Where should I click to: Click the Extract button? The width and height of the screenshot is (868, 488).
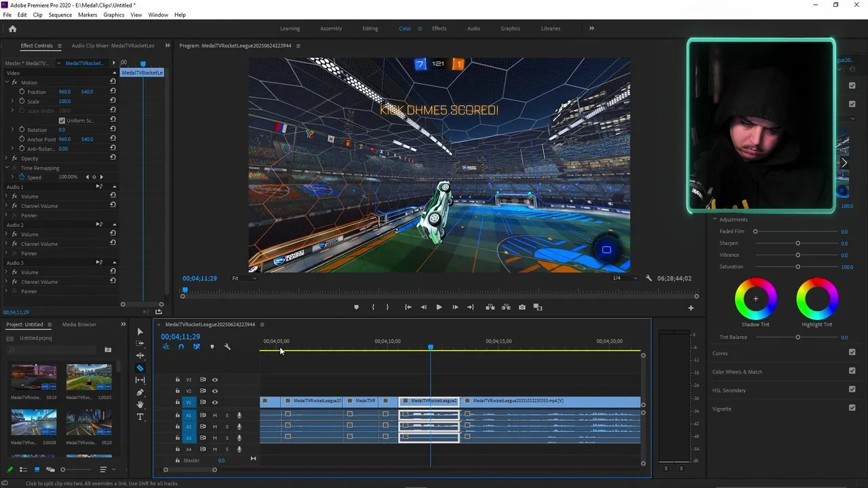pyautogui.click(x=506, y=307)
